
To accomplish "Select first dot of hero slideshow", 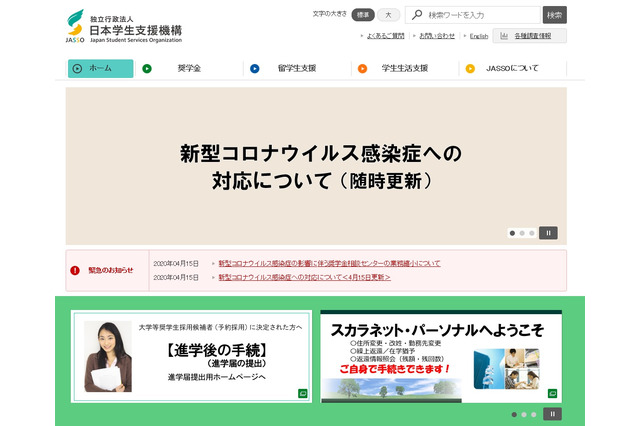I will pos(512,233).
